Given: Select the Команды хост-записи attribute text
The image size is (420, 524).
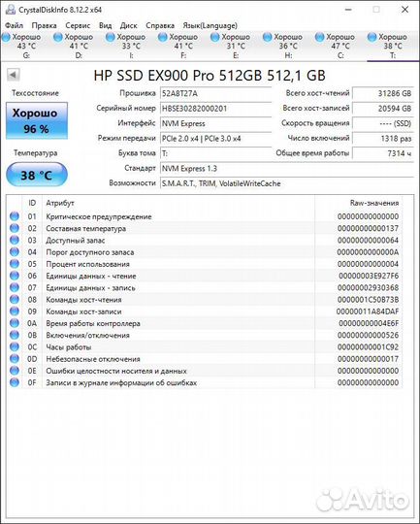Looking at the screenshot, I should click(83, 311).
